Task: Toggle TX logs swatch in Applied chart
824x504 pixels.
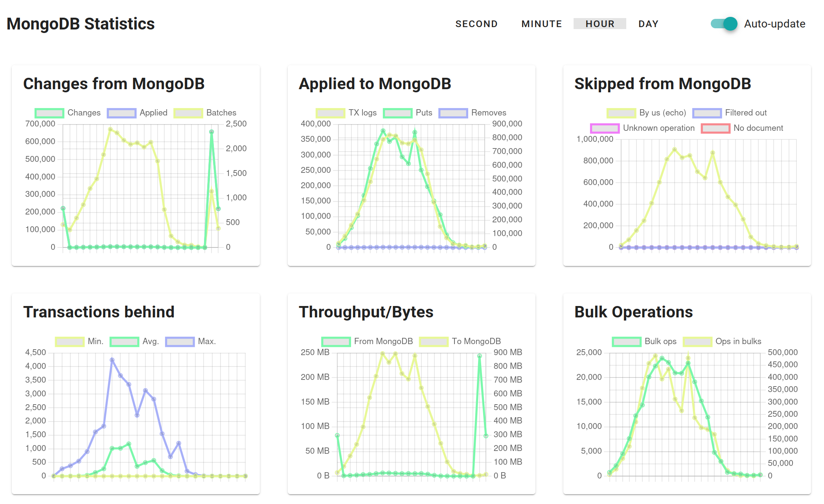Action: [x=331, y=113]
